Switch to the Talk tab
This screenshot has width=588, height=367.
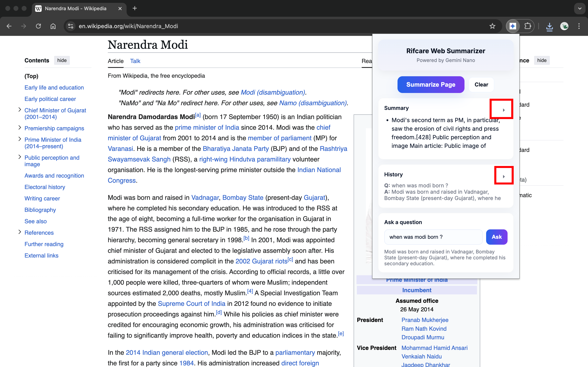click(x=135, y=61)
